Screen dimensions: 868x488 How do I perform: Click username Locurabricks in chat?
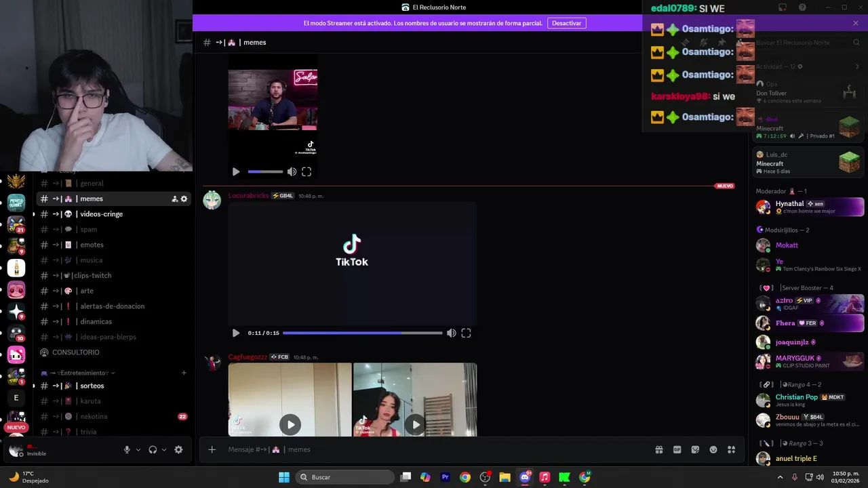click(x=248, y=196)
